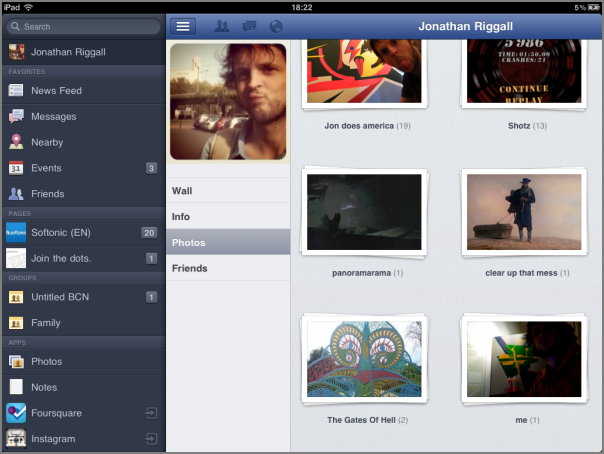Viewport: 604px width, 454px height.
Task: Open the Untitled BCN group
Action: point(84,297)
